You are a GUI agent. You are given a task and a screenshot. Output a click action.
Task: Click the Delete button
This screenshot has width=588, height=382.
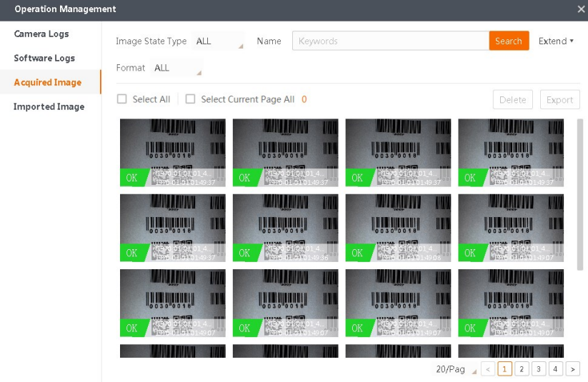tap(513, 100)
